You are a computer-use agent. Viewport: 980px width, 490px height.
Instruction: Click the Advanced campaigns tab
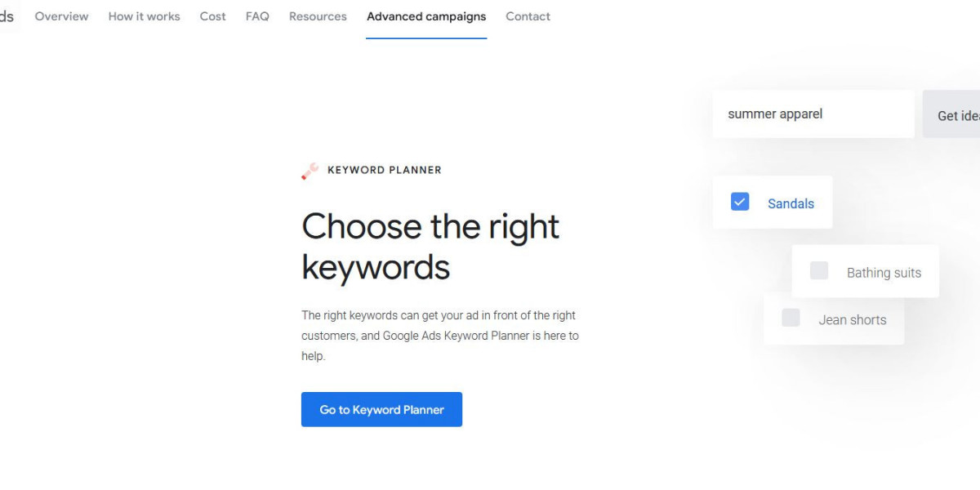[426, 16]
